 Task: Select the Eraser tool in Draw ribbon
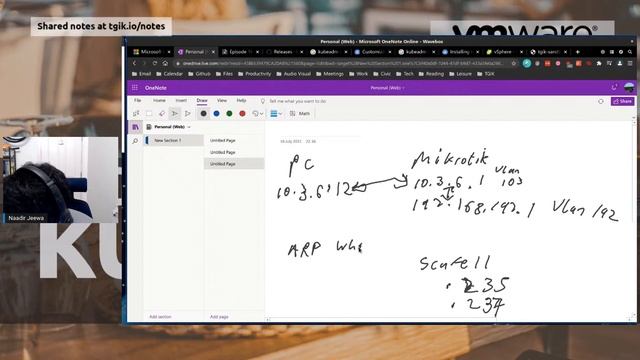click(x=162, y=113)
